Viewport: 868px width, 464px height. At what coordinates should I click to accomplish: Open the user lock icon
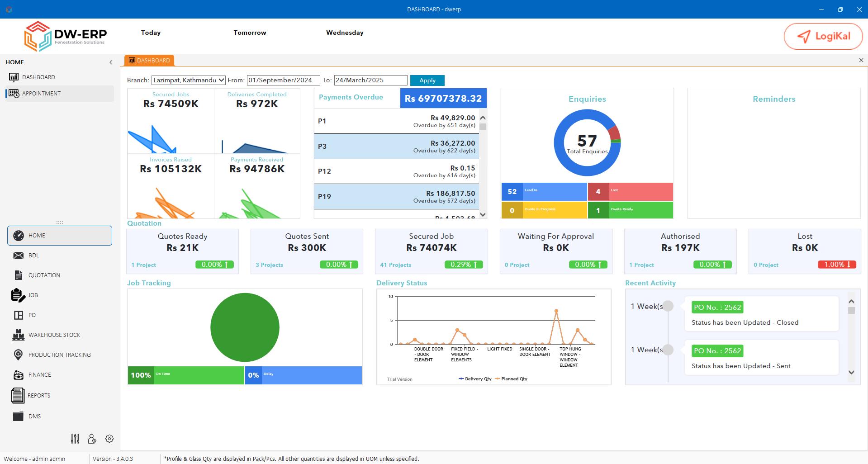(x=92, y=439)
